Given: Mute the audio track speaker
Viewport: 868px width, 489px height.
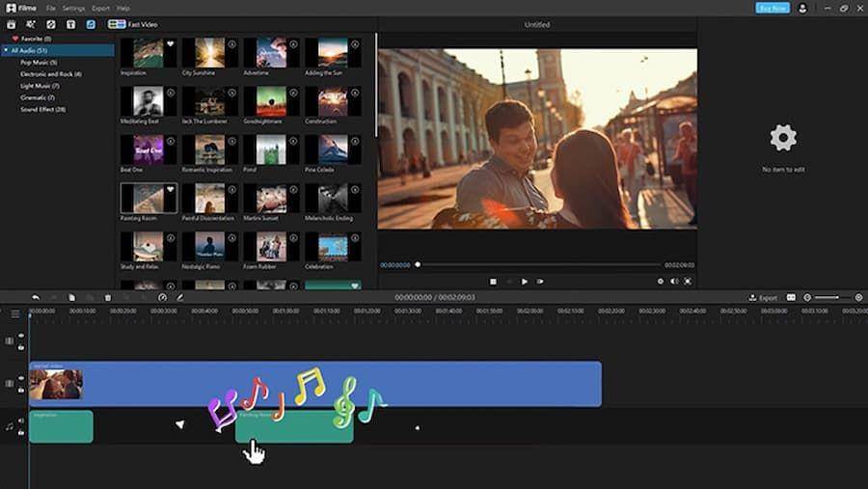Looking at the screenshot, I should pyautogui.click(x=21, y=421).
